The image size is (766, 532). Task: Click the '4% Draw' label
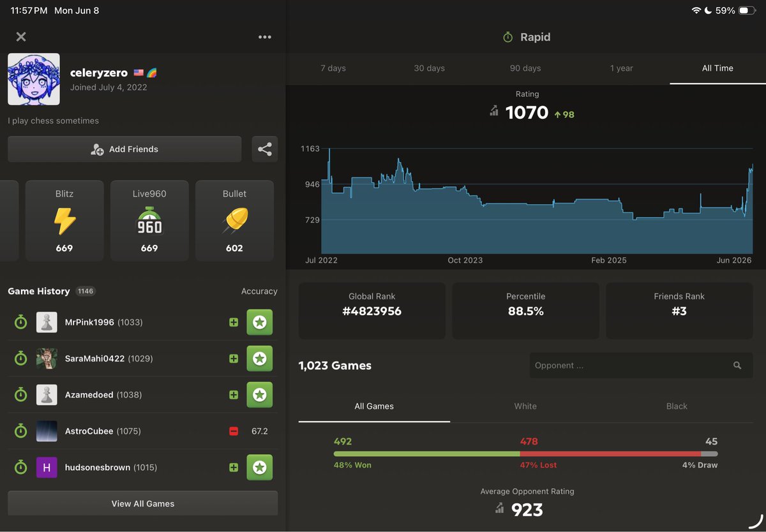pos(700,465)
